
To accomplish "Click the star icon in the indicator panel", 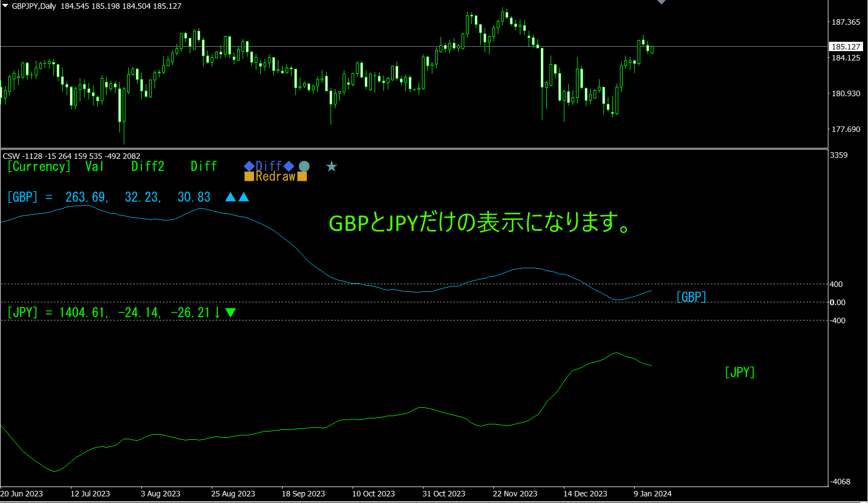I will tap(332, 166).
